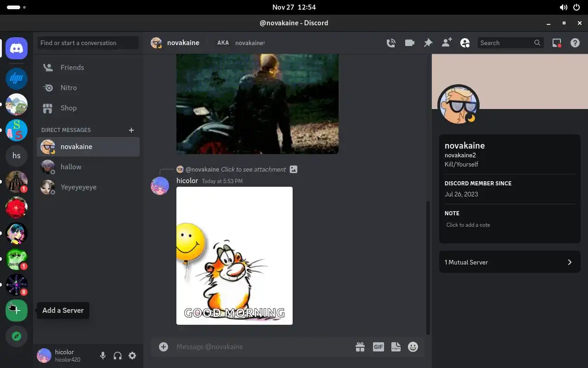Open the red rose server icon
Screen dimensions: 588x368
point(17,207)
